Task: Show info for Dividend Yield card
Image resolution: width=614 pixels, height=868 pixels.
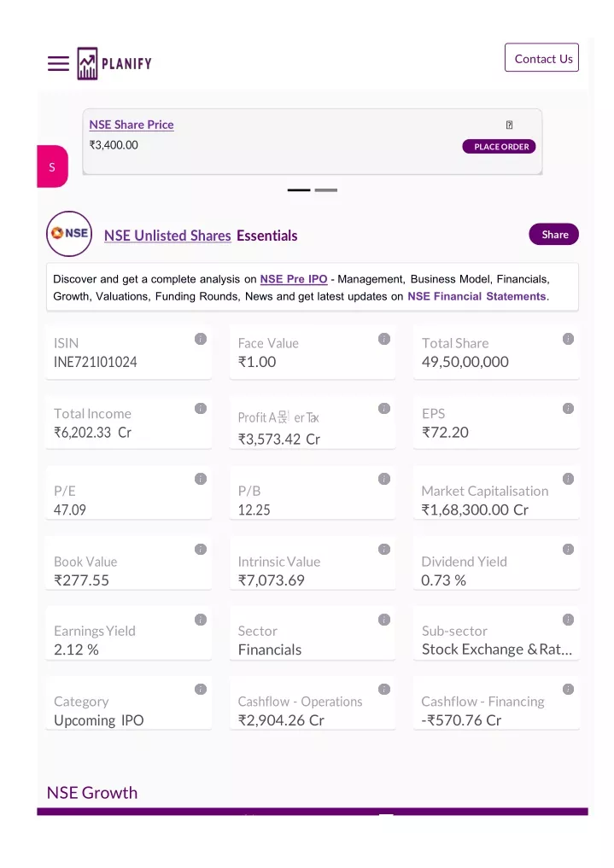Action: pyautogui.click(x=568, y=549)
